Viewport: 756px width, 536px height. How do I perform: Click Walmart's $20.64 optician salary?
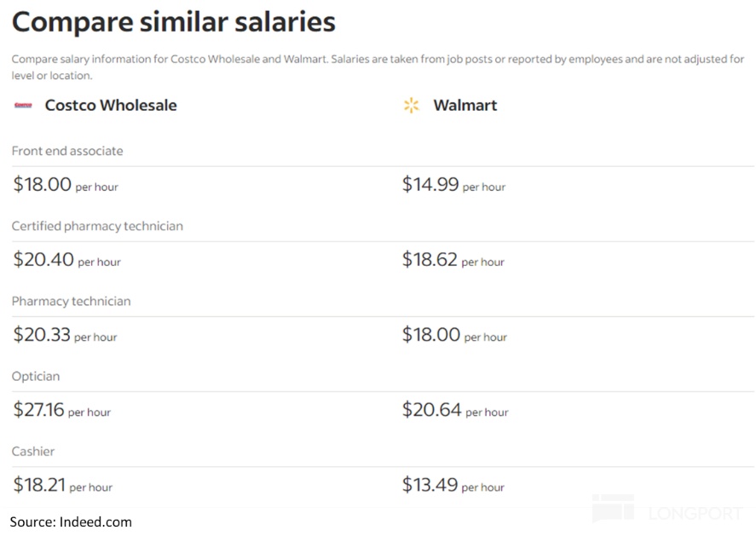point(454,410)
